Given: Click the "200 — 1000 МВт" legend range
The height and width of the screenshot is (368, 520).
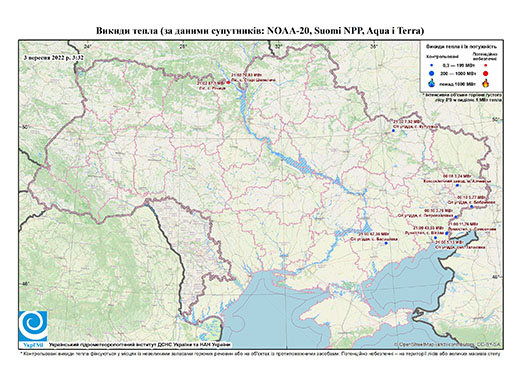Looking at the screenshot, I should (457, 73).
